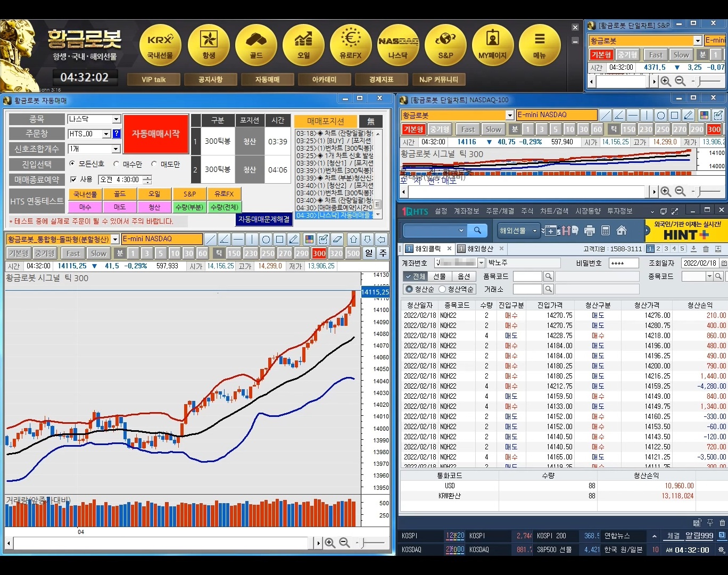Open the calculator icon in the HTS toolbar
Screen dimensions: 728x575
pyautogui.click(x=605, y=231)
